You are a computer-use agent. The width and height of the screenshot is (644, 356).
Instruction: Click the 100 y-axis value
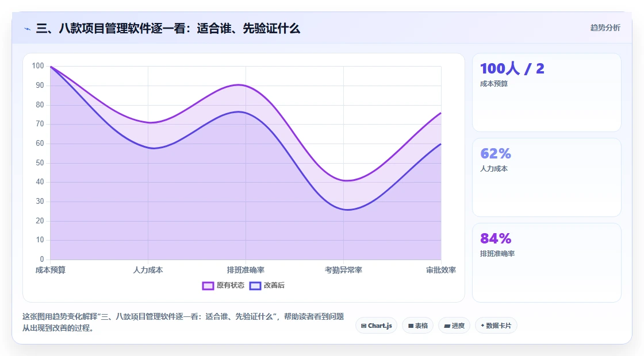[38, 66]
